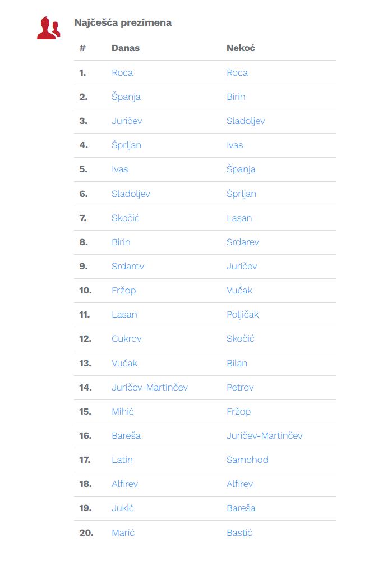The width and height of the screenshot is (392, 565).
Task: Open Juričev-Martinčev in the Nekoć column
Action: [264, 435]
